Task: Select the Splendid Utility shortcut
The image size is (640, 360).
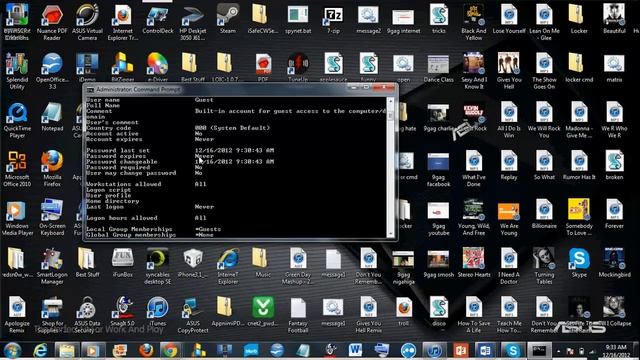Action: tap(17, 71)
